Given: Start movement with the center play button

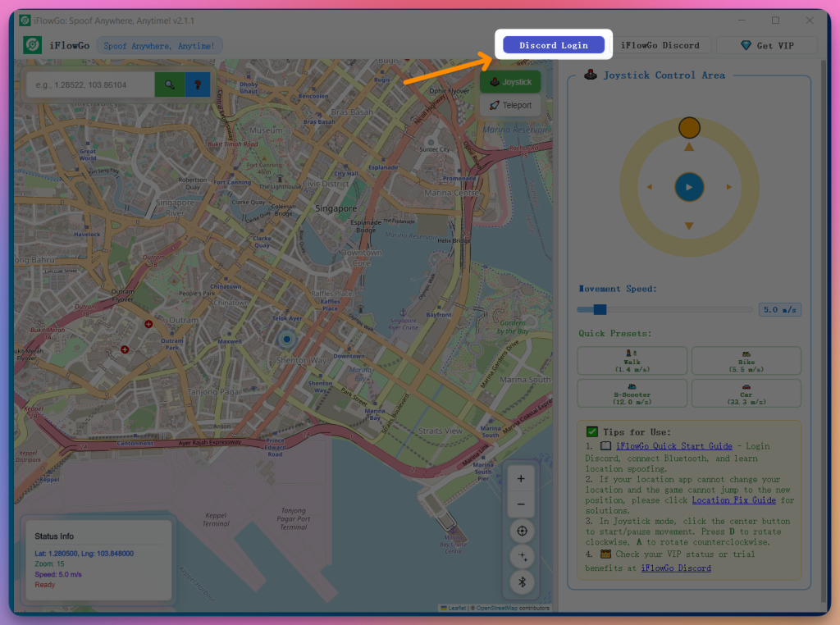Looking at the screenshot, I should coord(689,187).
